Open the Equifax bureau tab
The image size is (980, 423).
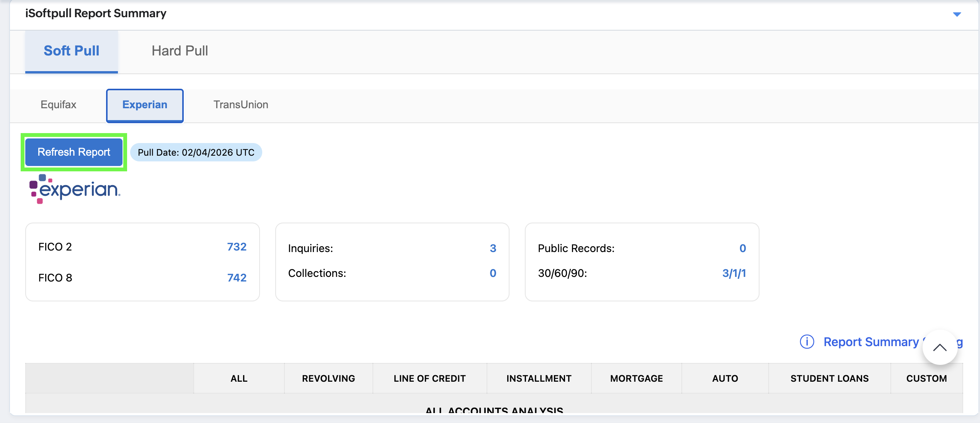pos(59,105)
